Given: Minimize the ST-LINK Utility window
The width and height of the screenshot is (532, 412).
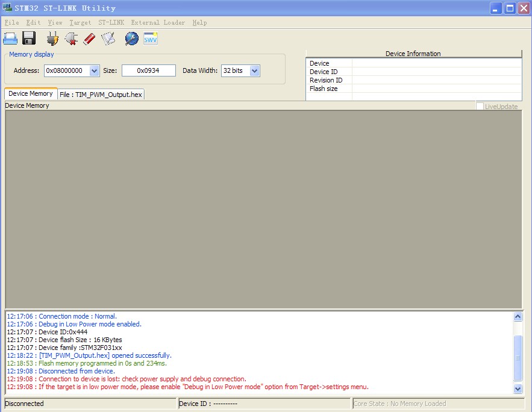Looking at the screenshot, I should (495, 8).
